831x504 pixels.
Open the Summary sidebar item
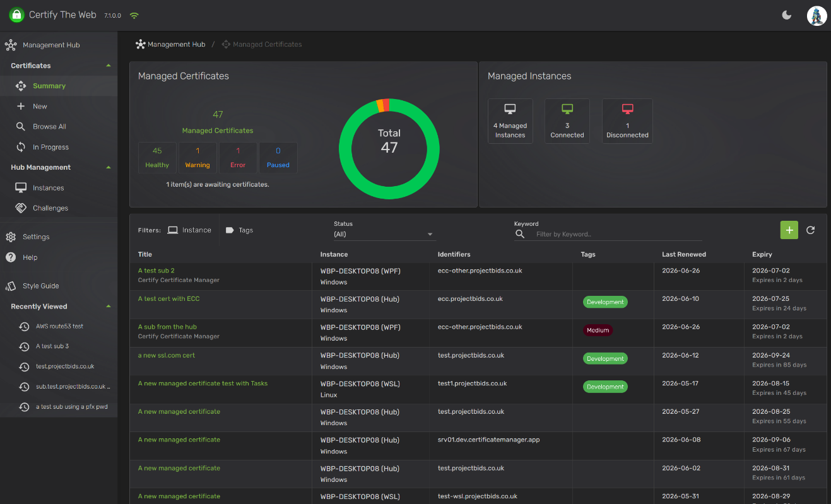pos(59,86)
